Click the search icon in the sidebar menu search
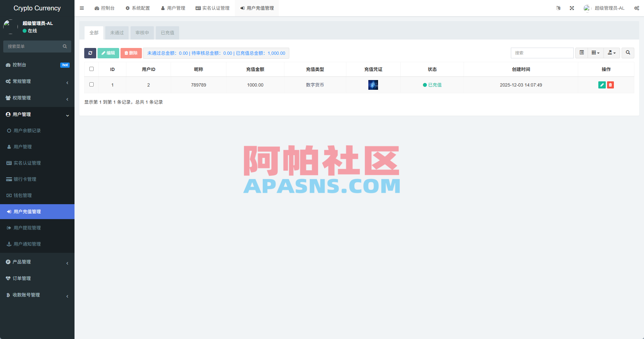644x339 pixels. (65, 46)
